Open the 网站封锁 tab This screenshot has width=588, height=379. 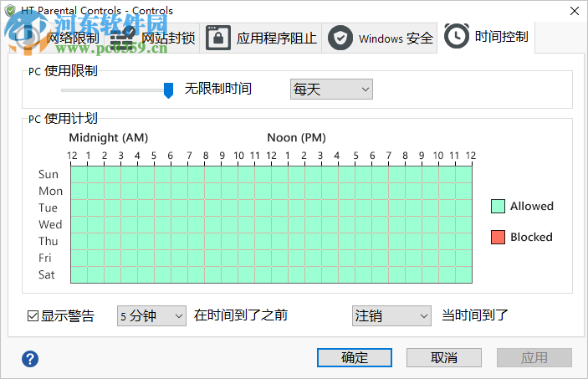[x=152, y=38]
